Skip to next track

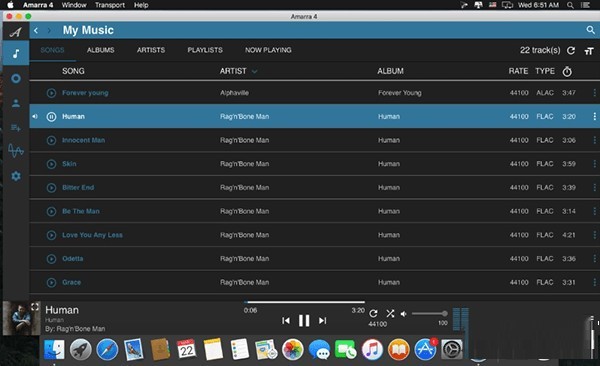pos(323,320)
